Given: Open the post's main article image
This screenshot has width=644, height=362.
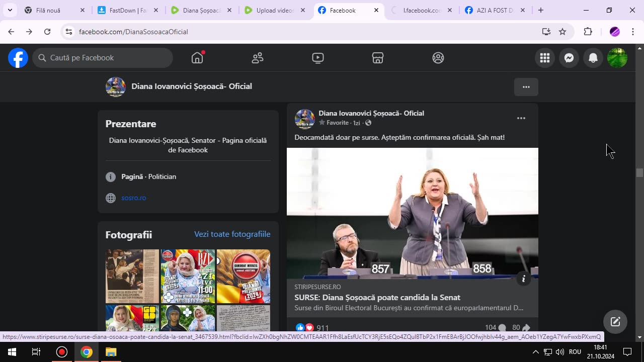Looking at the screenshot, I should click(x=413, y=213).
